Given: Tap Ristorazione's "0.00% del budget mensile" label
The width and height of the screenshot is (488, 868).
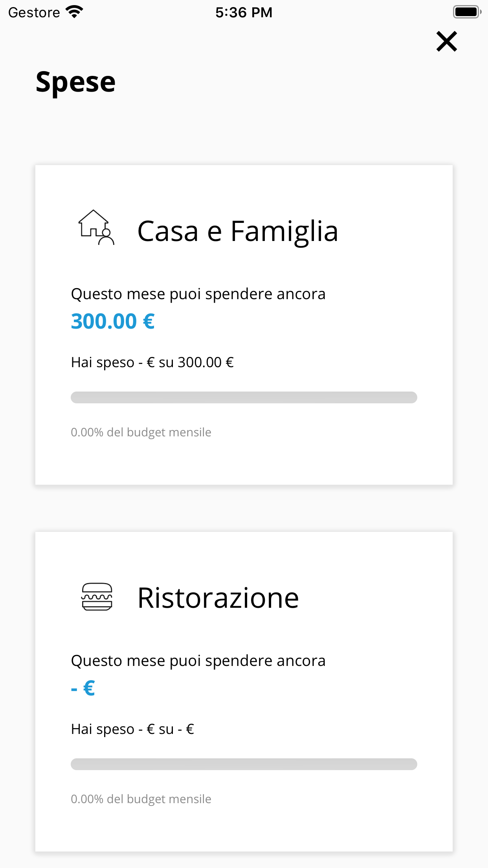Looking at the screenshot, I should [x=141, y=799].
